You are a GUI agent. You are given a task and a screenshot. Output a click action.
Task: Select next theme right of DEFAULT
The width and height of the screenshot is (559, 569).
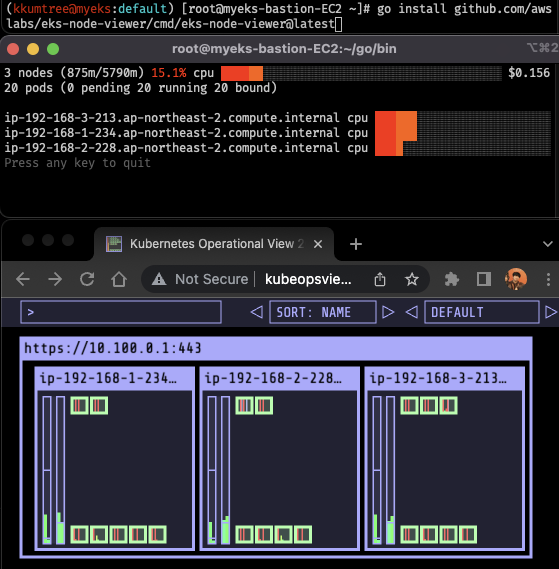pyautogui.click(x=551, y=312)
